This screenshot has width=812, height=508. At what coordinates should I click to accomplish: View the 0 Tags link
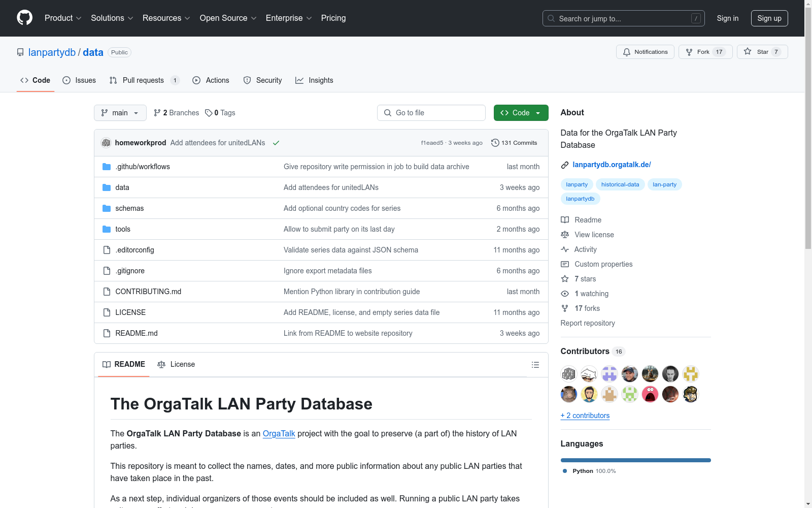220,113
